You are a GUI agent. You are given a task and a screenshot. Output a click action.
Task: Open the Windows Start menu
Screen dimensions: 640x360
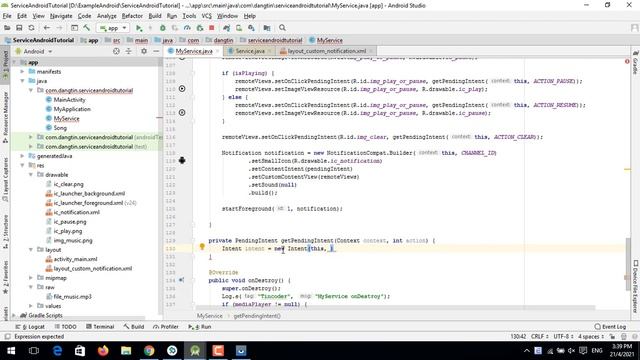pos(11,351)
